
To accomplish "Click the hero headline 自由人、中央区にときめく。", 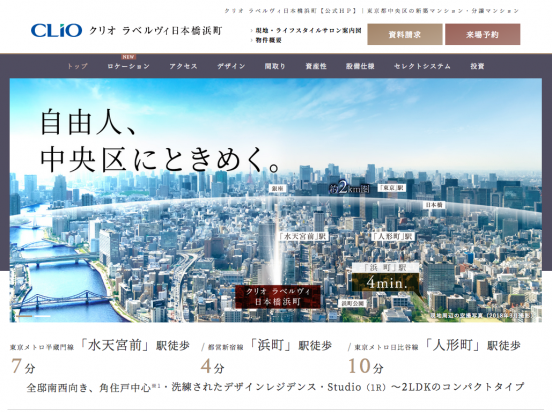I will [x=160, y=141].
